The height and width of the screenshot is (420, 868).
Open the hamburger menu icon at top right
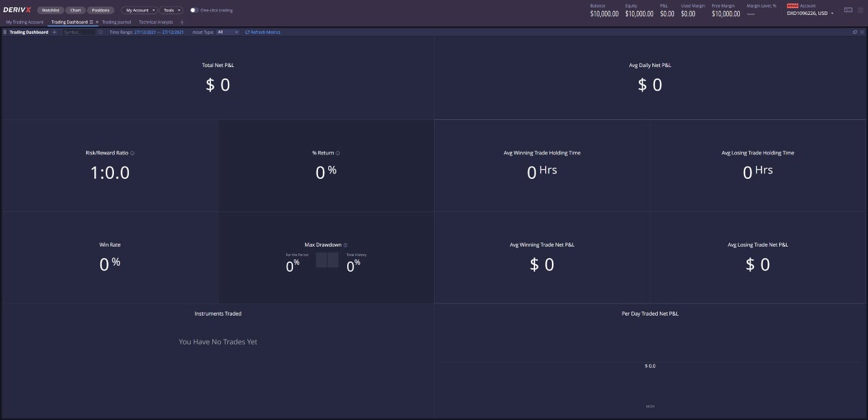[x=860, y=9]
